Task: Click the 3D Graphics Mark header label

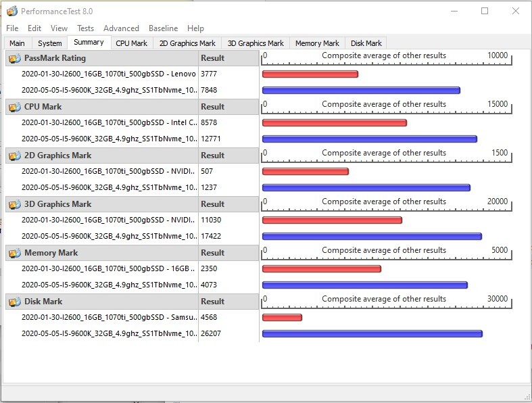Action: click(57, 204)
